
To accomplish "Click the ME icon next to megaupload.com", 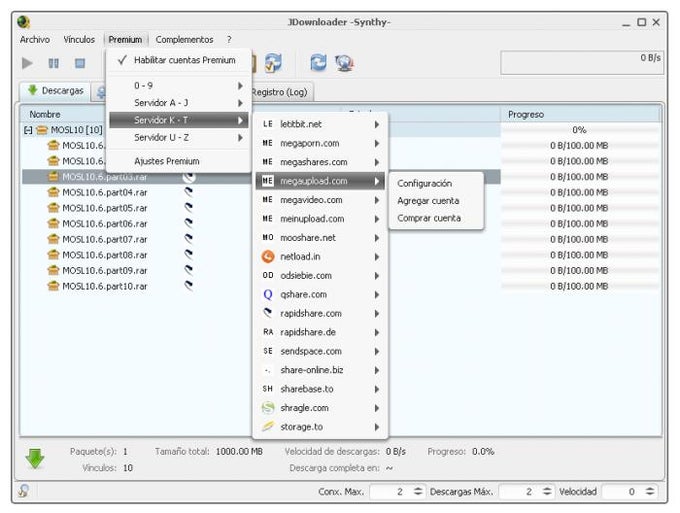I will pos(268,181).
